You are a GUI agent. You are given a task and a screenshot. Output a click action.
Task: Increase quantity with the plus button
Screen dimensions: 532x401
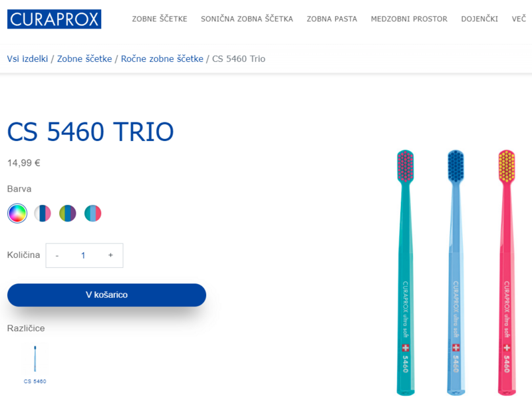click(x=110, y=255)
